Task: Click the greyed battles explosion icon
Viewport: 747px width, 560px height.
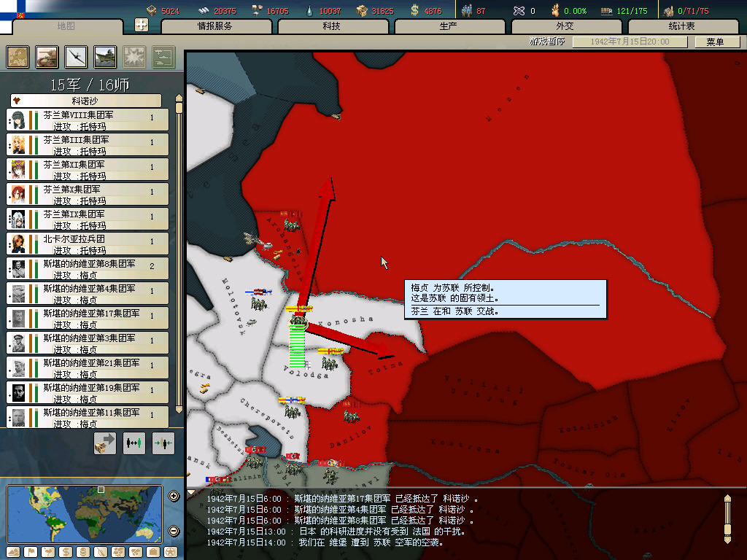Action: [134, 57]
